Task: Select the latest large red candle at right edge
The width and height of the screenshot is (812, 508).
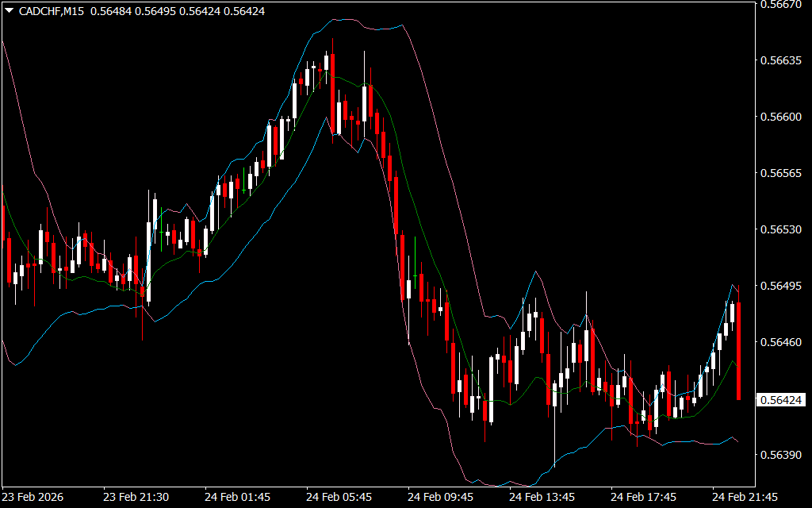Action: coord(738,351)
